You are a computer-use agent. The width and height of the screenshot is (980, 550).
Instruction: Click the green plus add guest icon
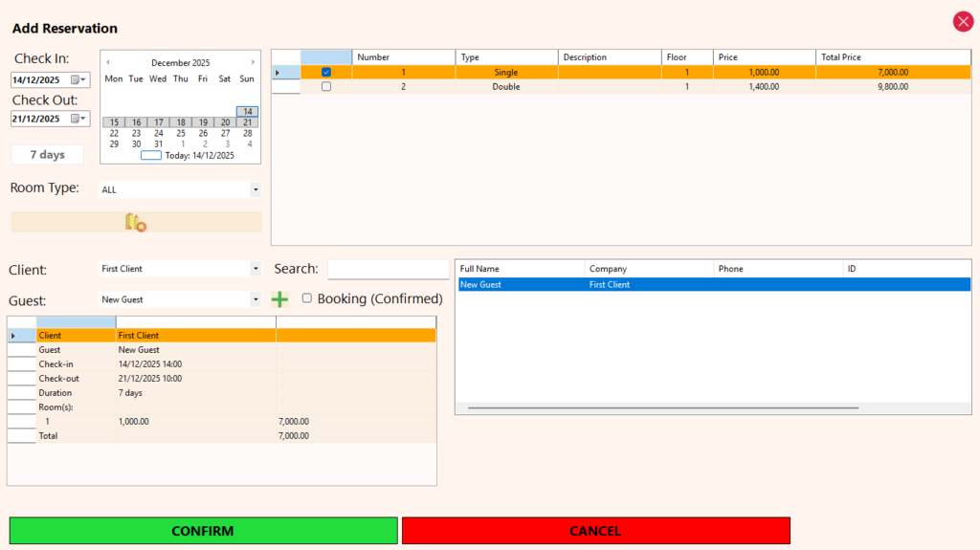tap(279, 299)
